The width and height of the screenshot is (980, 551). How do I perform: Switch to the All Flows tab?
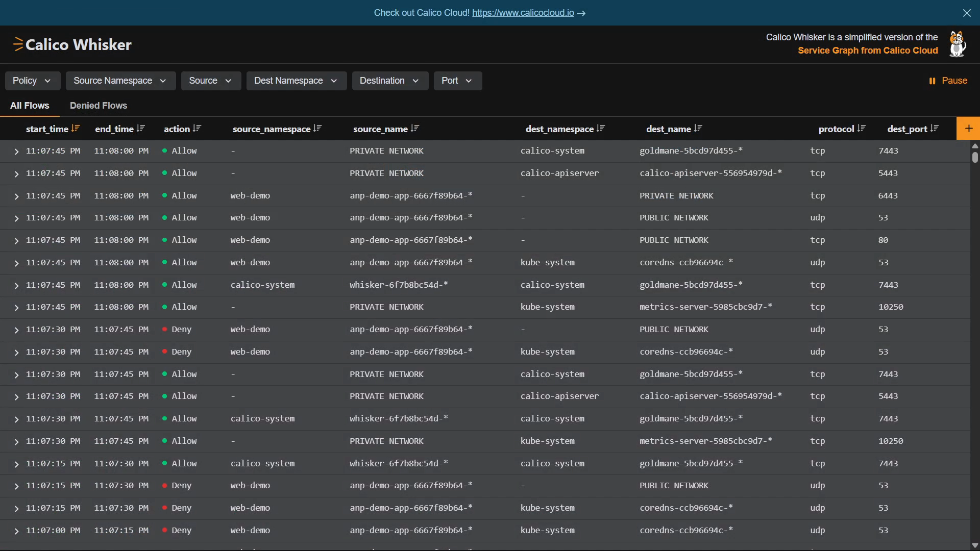[x=30, y=106]
